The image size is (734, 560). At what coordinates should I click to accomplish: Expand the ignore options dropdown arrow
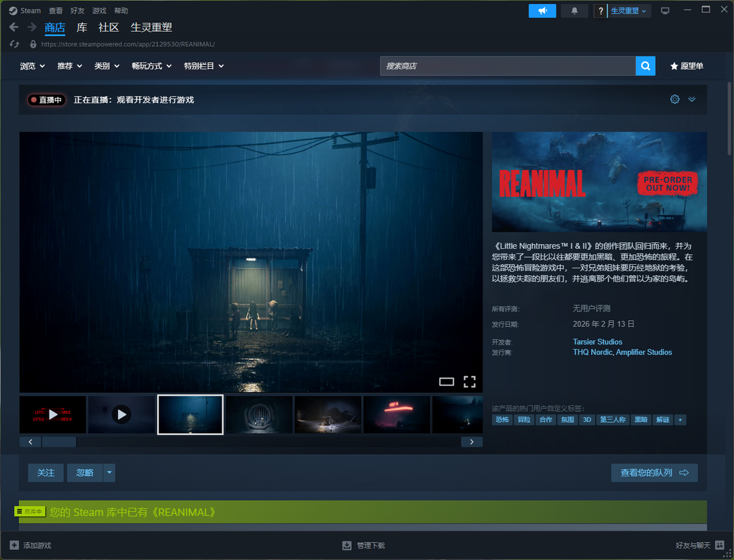pyautogui.click(x=109, y=473)
